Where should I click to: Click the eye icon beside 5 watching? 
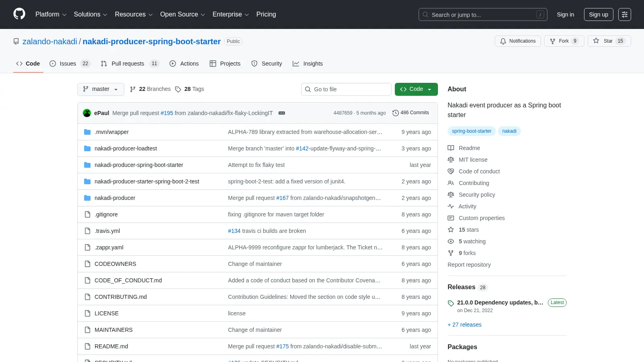[451, 241]
